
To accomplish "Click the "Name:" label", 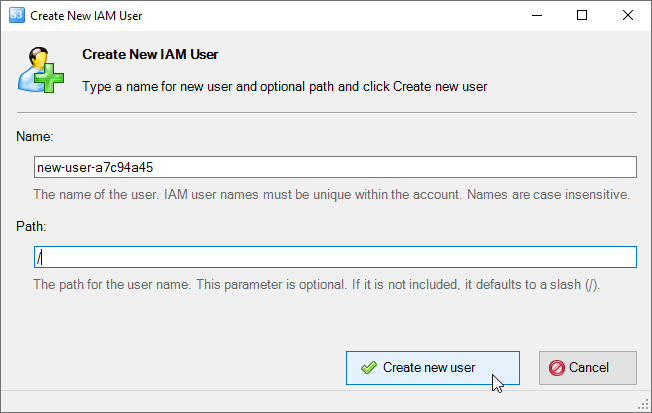I will (35, 136).
